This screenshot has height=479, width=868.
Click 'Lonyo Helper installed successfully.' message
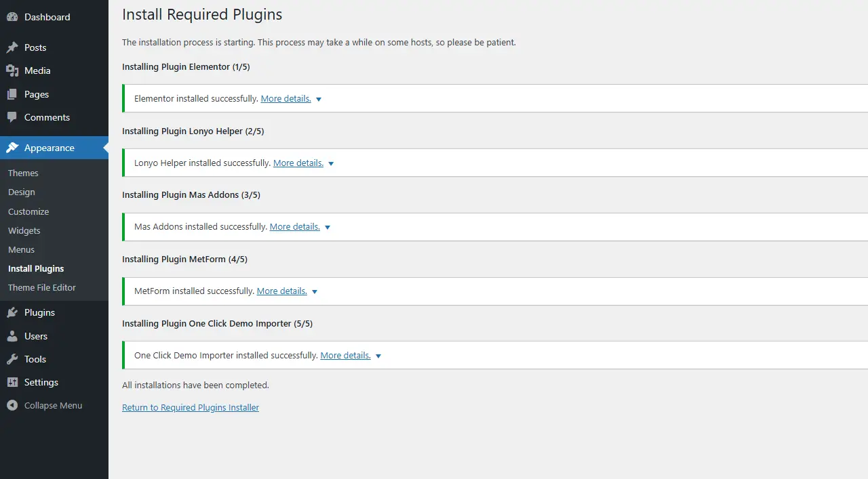203,163
